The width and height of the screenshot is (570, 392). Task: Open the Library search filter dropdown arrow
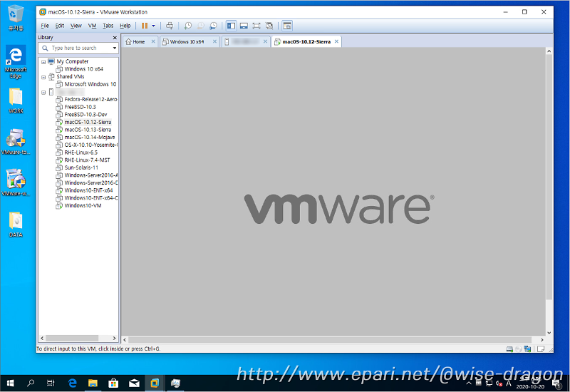coord(115,48)
